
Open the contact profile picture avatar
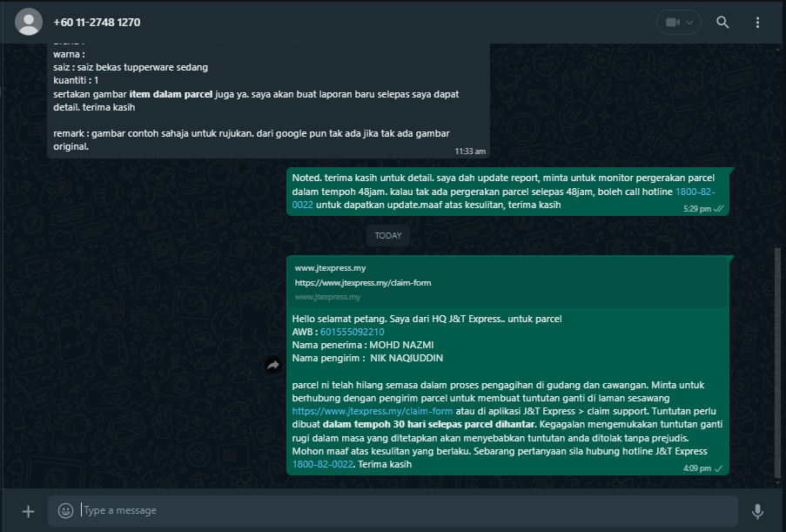point(29,22)
